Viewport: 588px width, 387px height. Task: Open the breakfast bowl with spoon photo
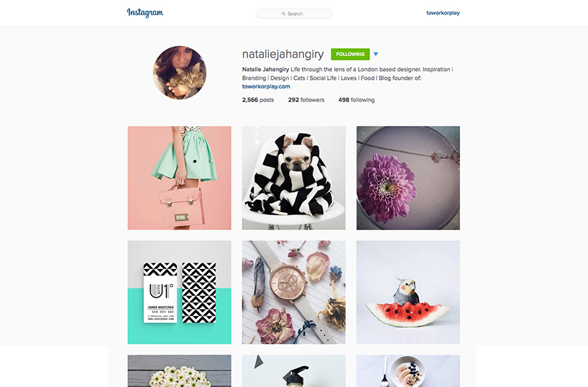pos(408,371)
